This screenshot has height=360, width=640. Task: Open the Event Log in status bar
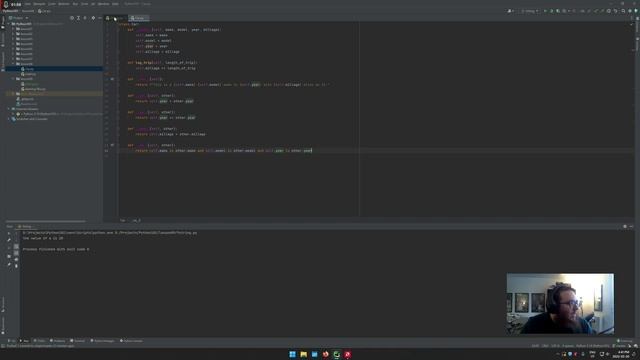coord(624,341)
